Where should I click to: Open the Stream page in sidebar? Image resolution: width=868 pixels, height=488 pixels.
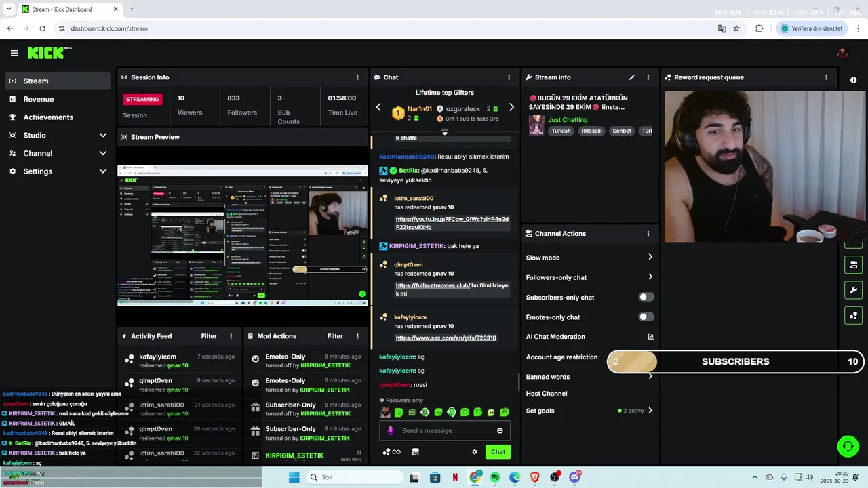coord(58,81)
